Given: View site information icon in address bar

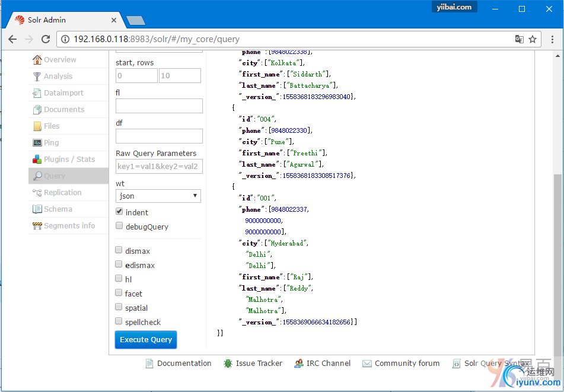Looking at the screenshot, I should pos(65,39).
